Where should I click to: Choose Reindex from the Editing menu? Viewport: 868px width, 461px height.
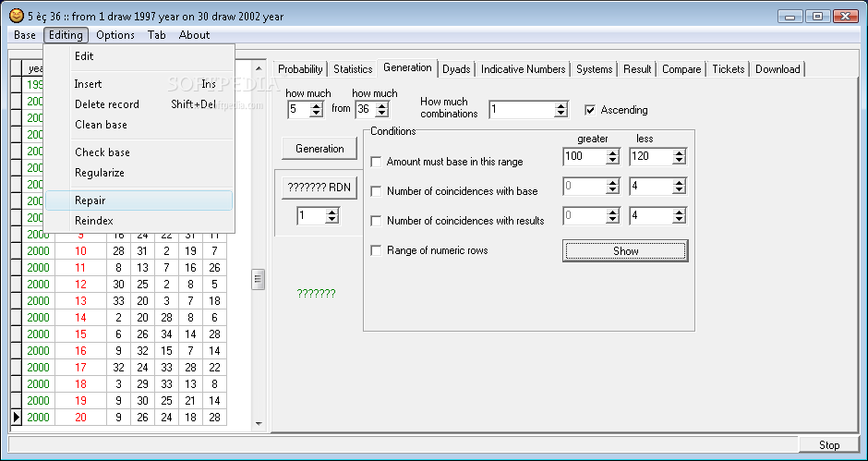click(x=139, y=221)
